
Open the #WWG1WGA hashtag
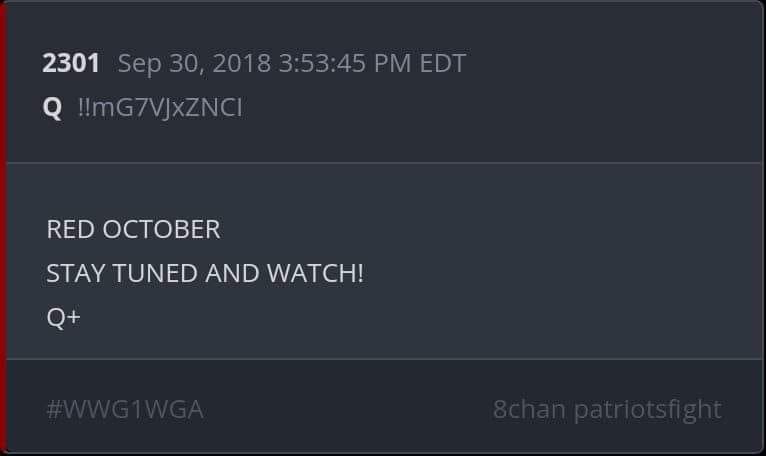click(125, 410)
